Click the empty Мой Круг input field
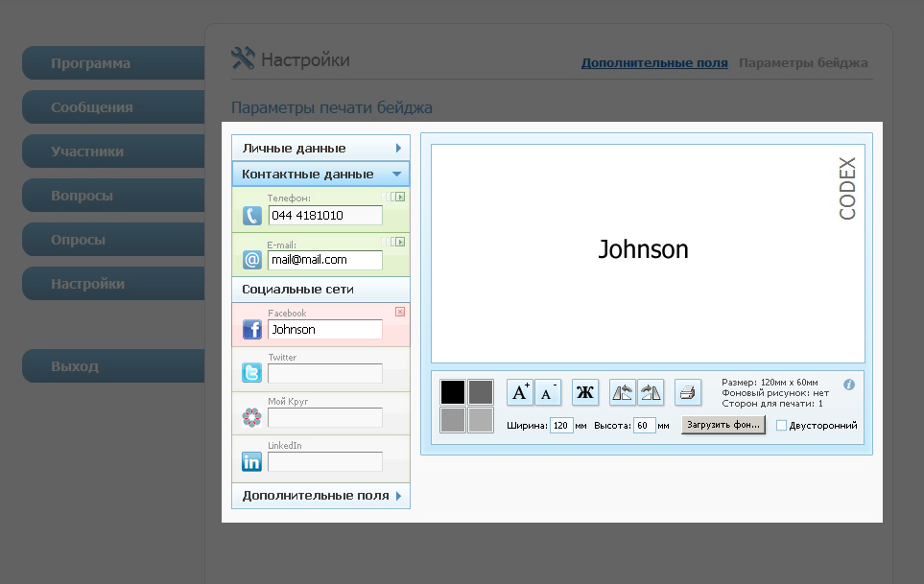 coord(325,417)
